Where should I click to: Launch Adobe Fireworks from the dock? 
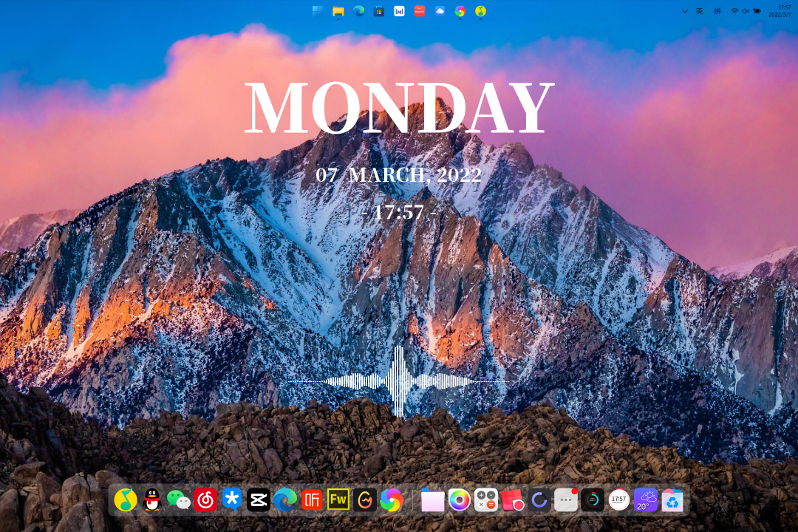338,500
